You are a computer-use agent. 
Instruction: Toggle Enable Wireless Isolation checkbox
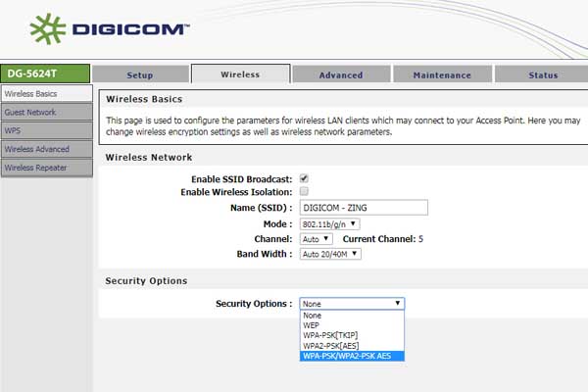304,191
